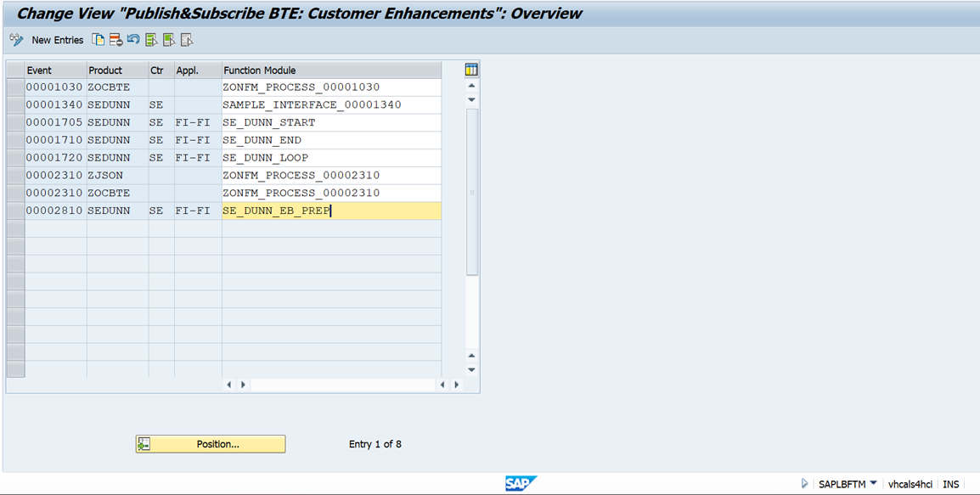Toggle INS insert mode in status bar

coord(951,484)
